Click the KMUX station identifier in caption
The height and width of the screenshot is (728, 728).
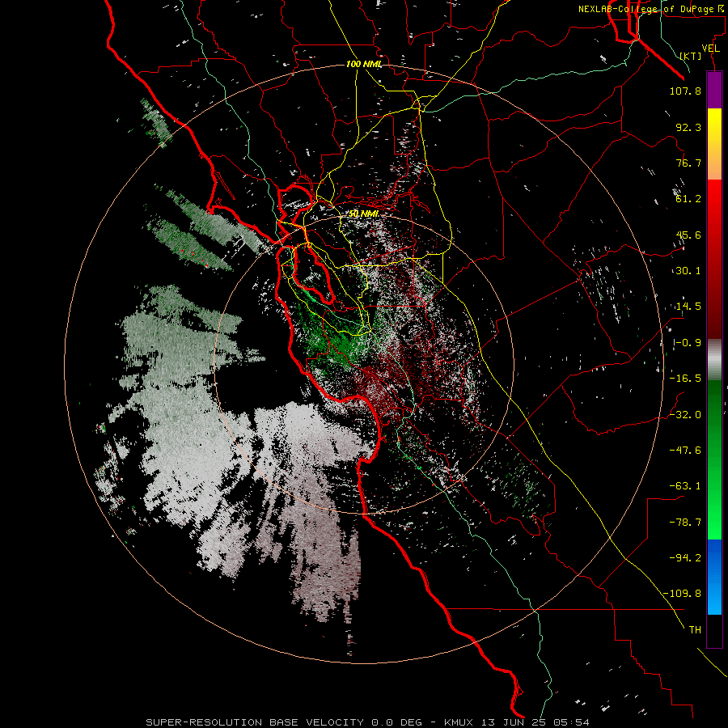pos(460,722)
